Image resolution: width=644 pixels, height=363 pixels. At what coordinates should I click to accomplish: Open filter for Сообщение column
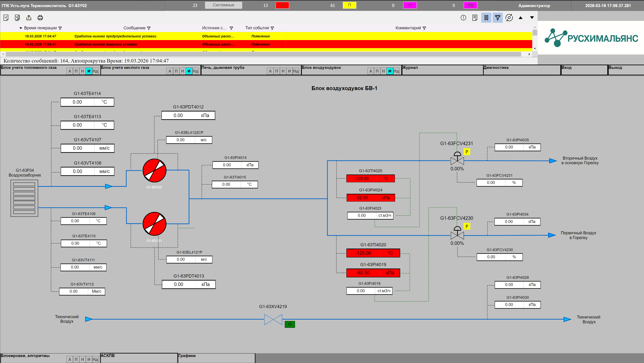point(149,28)
